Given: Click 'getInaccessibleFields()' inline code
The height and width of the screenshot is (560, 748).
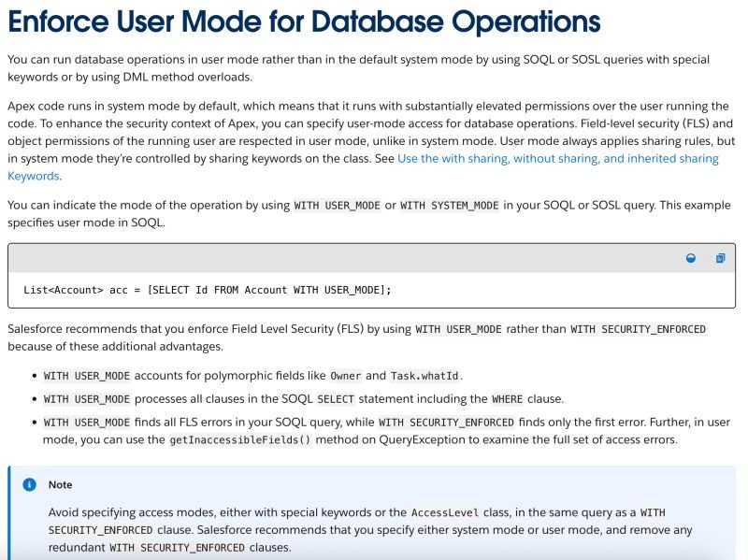Looking at the screenshot, I should (240, 439).
